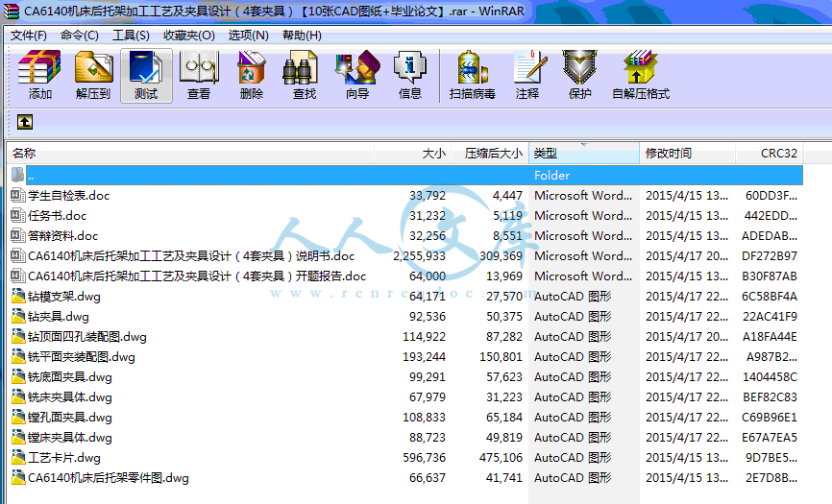This screenshot has height=504, width=832.
Task: Click the CRC32 value E67A7EA5
Action: click(x=770, y=437)
